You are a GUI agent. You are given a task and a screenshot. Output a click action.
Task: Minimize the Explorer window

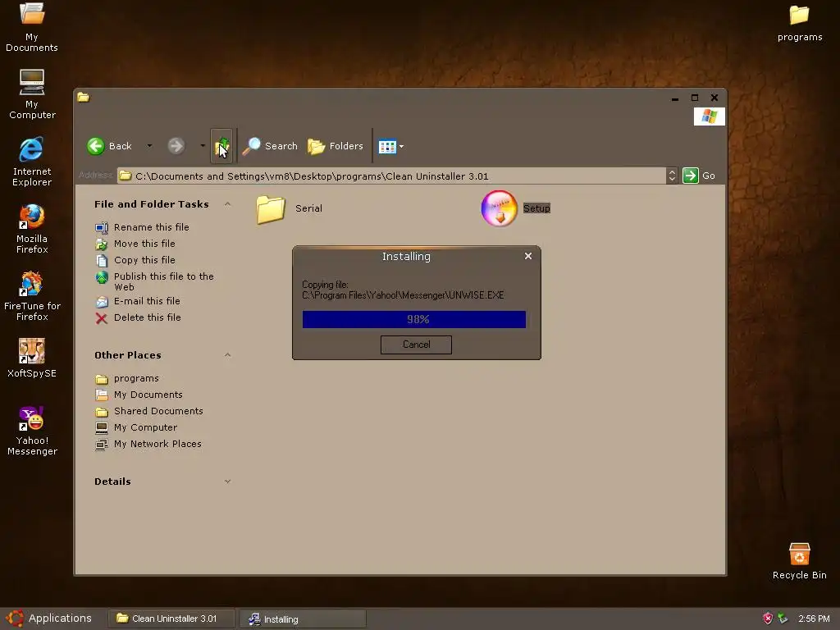pos(675,98)
